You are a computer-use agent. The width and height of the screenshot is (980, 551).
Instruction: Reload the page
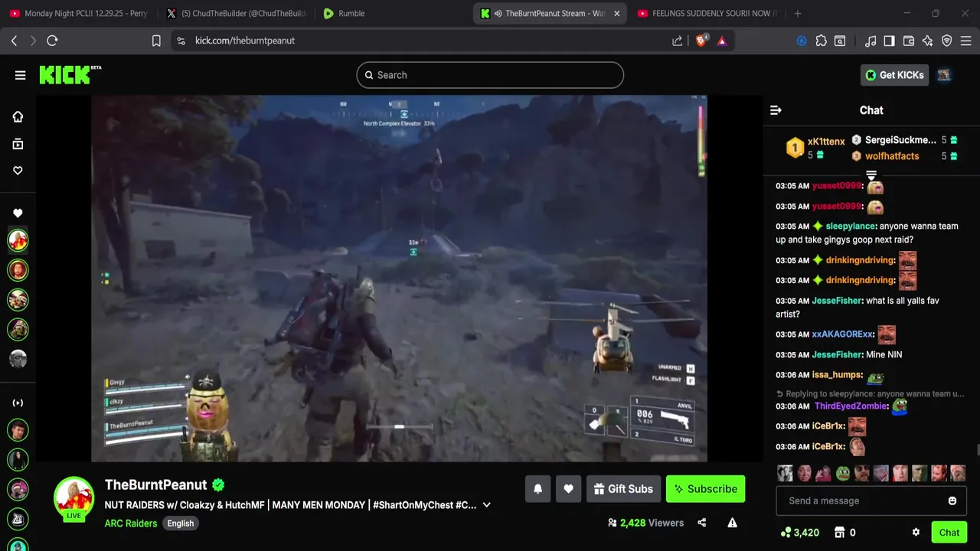click(52, 41)
